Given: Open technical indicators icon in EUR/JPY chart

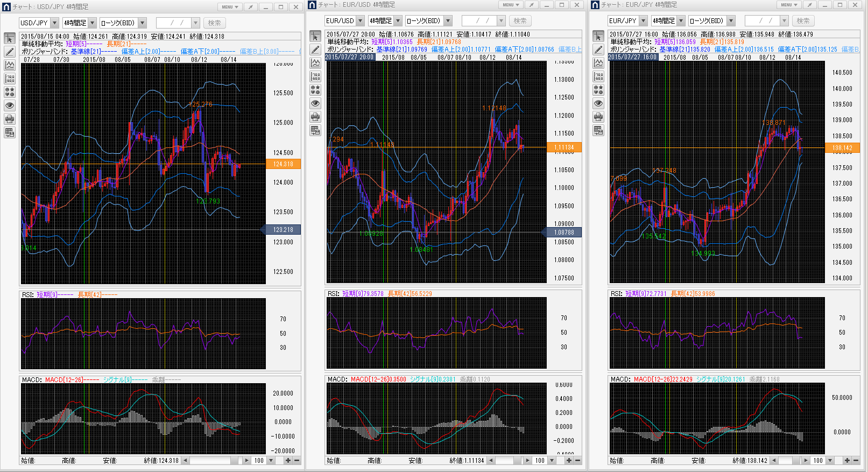Looking at the screenshot, I should tap(598, 63).
